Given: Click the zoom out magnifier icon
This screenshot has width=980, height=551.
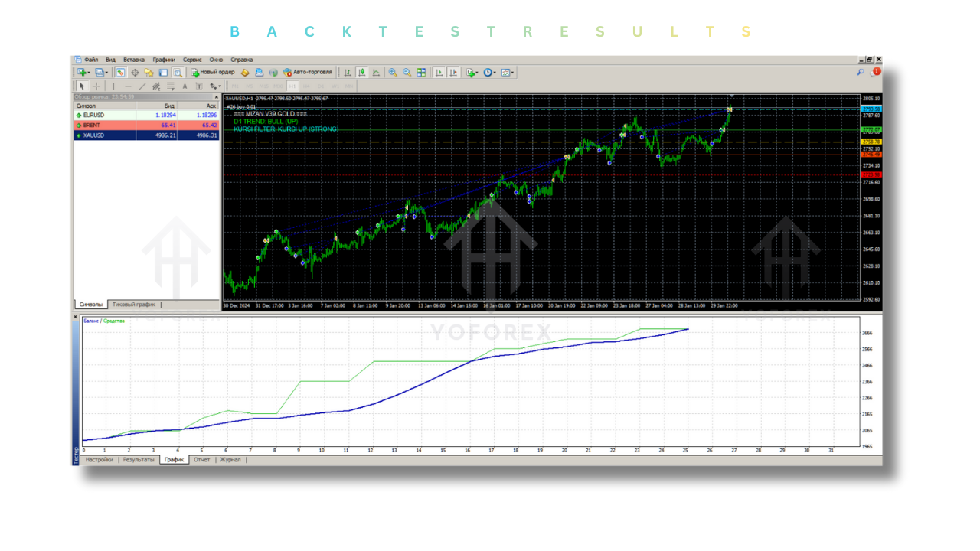Looking at the screenshot, I should click(407, 73).
